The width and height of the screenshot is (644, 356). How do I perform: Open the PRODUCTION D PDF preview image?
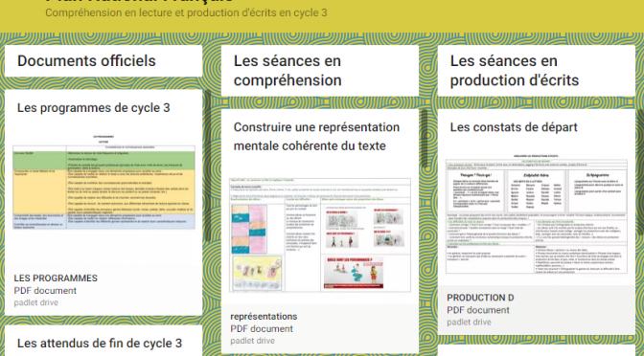537,214
